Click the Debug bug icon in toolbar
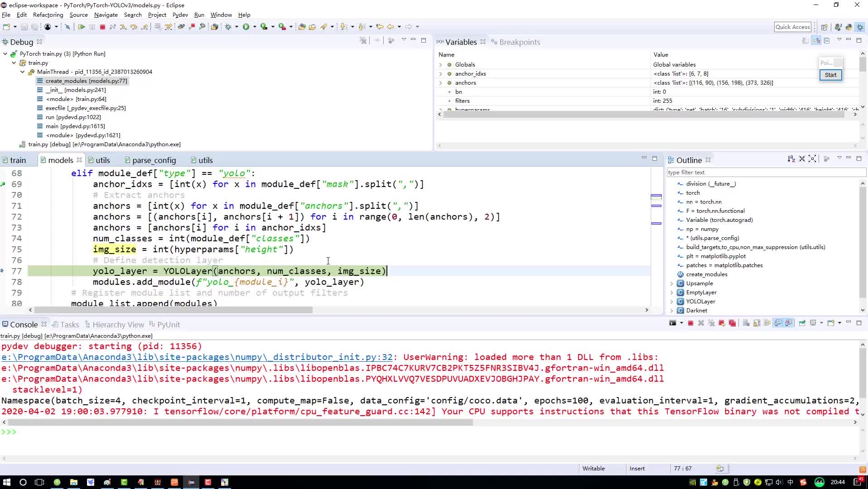The image size is (868, 489). [x=228, y=27]
